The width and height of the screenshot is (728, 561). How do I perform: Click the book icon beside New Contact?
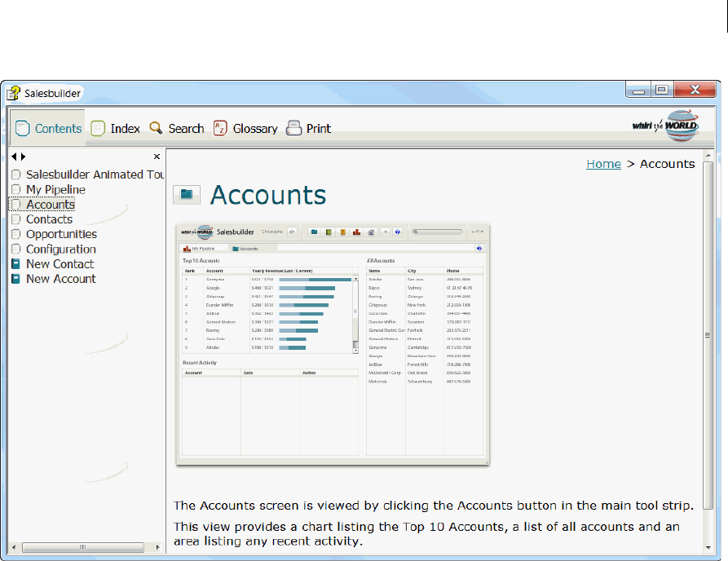coord(15,263)
